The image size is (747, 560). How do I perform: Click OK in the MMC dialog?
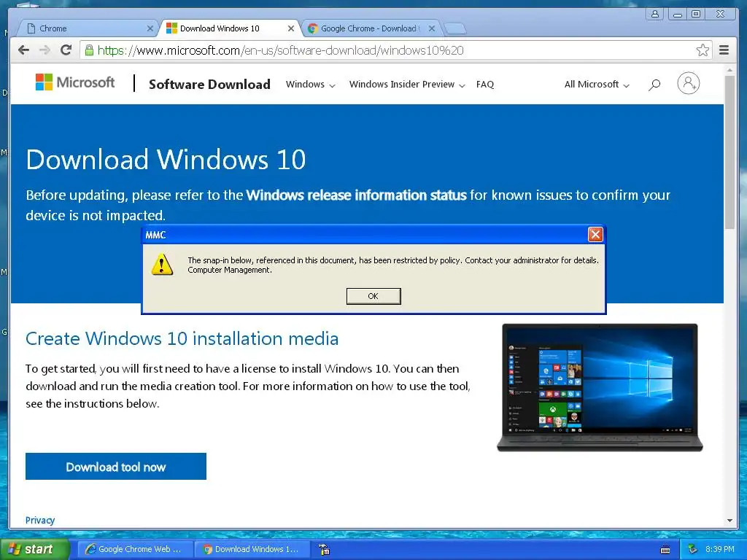click(373, 296)
